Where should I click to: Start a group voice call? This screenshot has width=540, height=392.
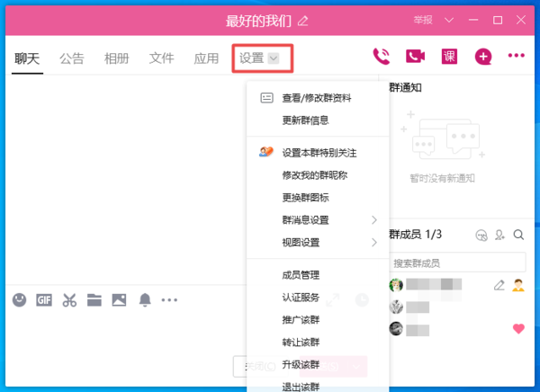tap(382, 57)
